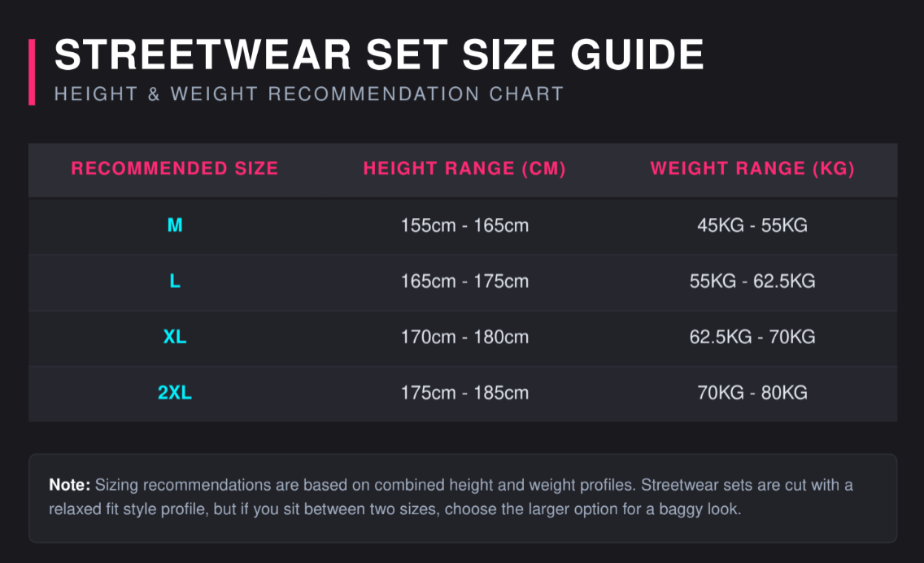Click the 170cm - 180cm height cell

click(x=464, y=337)
